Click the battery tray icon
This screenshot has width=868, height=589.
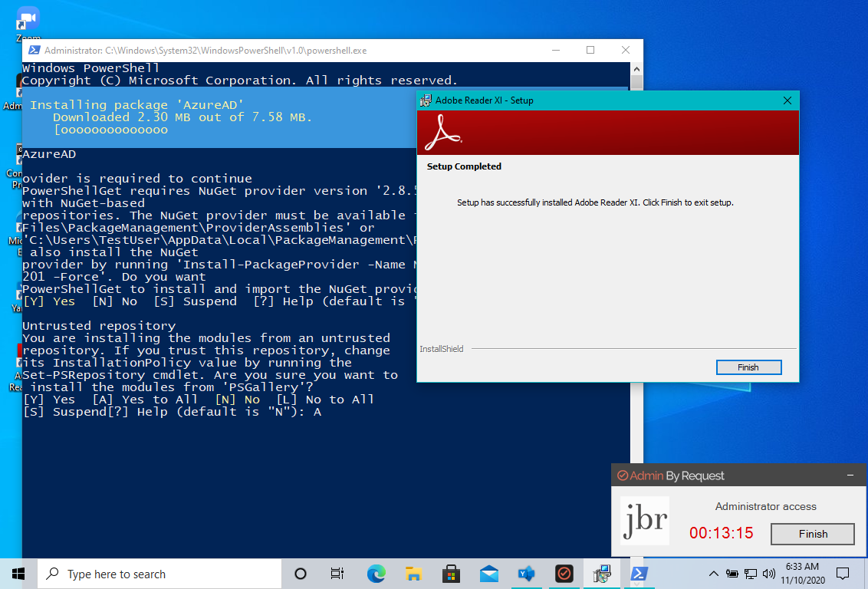[732, 574]
